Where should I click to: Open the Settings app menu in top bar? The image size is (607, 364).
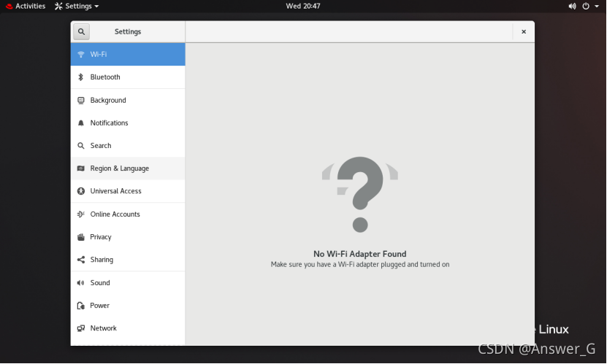[x=77, y=6]
